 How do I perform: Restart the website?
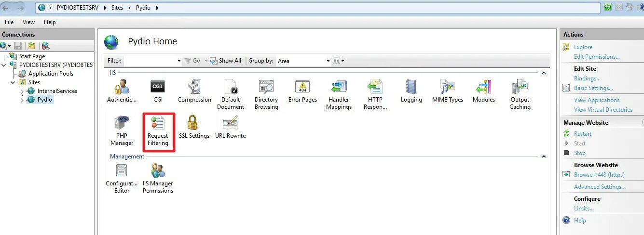click(582, 134)
